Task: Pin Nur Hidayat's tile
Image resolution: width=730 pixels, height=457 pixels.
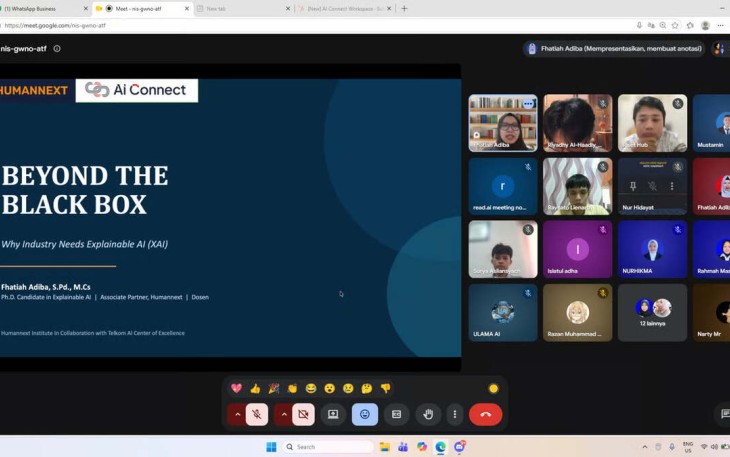Action: pyautogui.click(x=633, y=186)
